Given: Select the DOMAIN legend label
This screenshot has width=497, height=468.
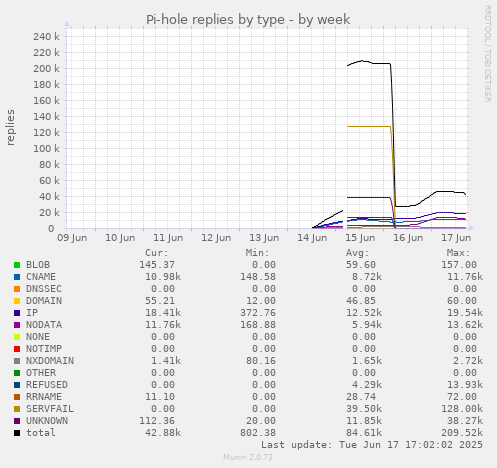Looking at the screenshot, I should point(44,301).
